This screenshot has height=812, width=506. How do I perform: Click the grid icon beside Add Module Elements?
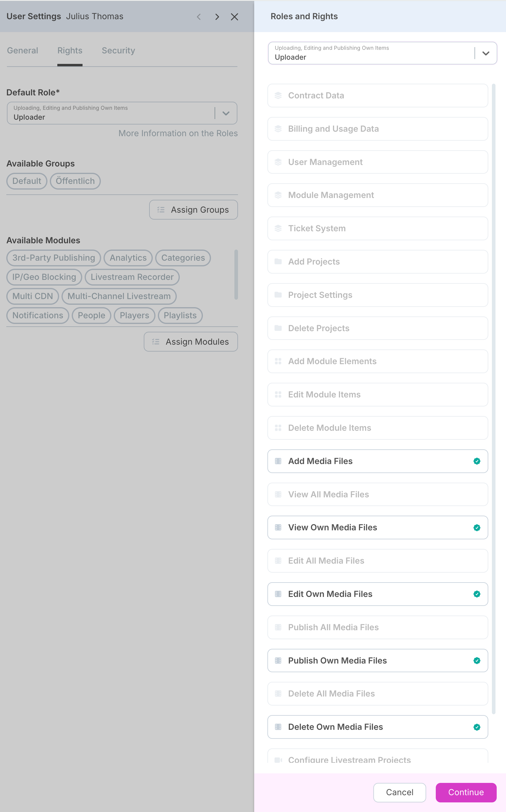tap(278, 361)
